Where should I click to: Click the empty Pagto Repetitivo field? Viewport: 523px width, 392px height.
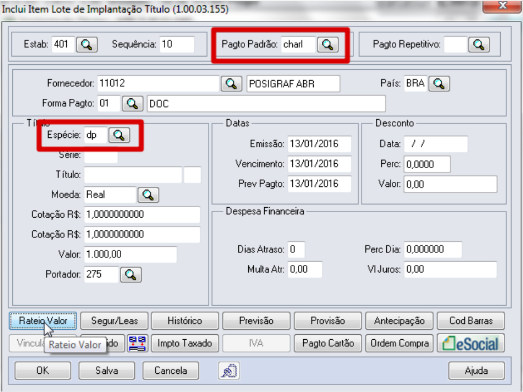[455, 44]
